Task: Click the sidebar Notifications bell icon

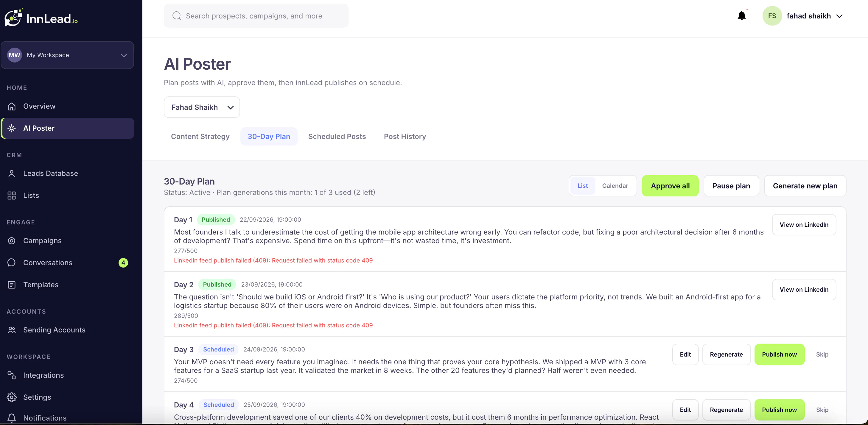Action: (12, 418)
